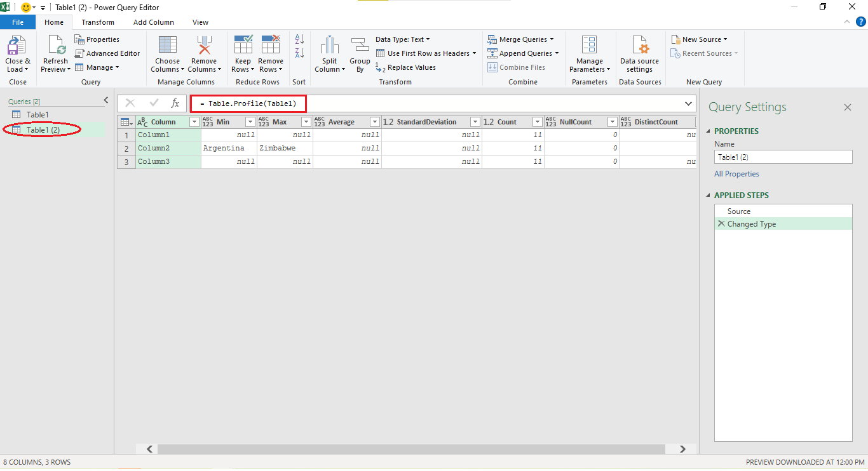Click the query Name field
Screen dimensions: 868x471
click(783, 157)
